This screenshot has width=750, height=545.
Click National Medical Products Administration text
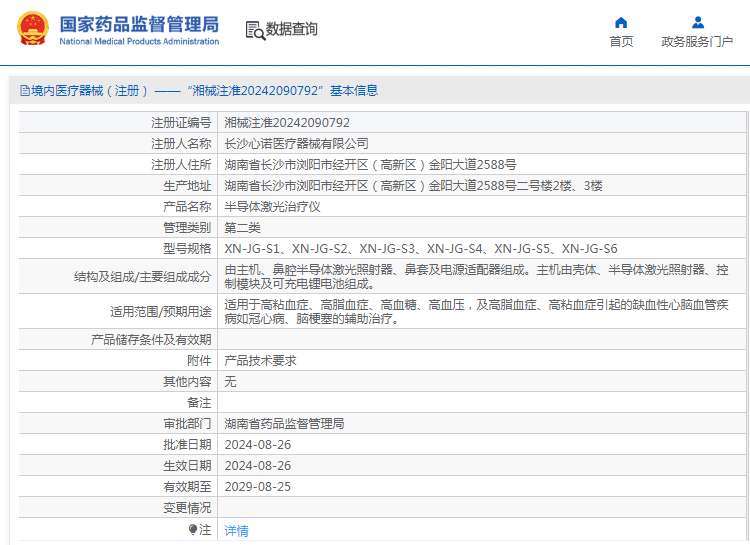(139, 42)
